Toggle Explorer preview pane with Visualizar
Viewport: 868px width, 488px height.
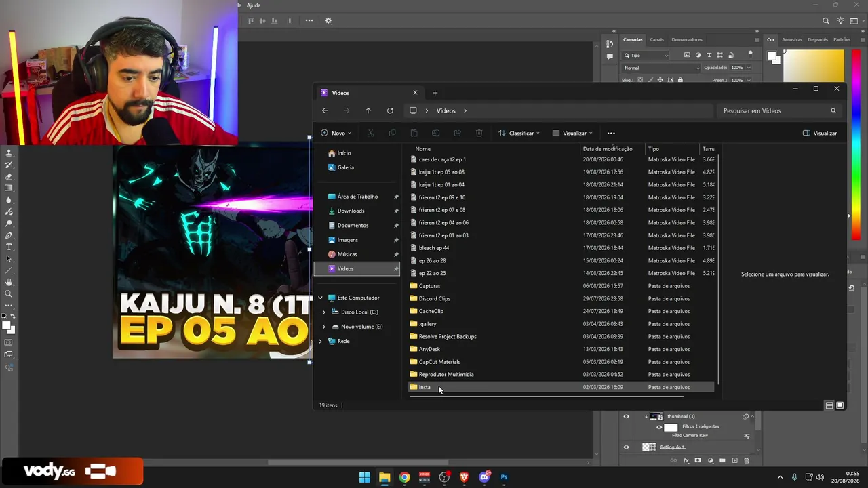[x=819, y=133]
